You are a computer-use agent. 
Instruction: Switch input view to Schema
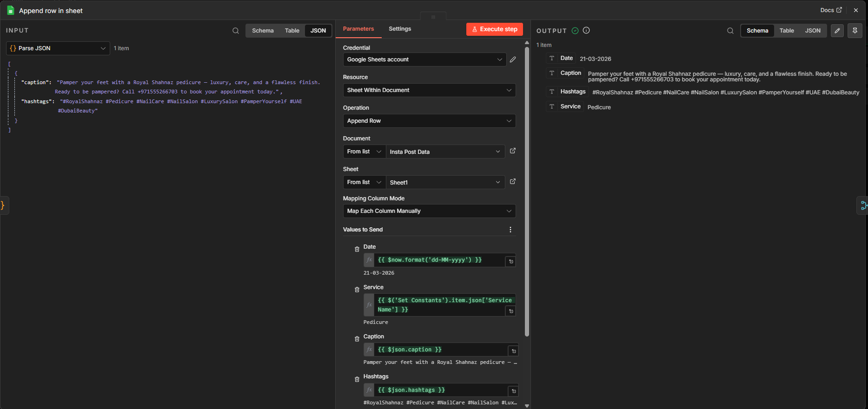(263, 31)
